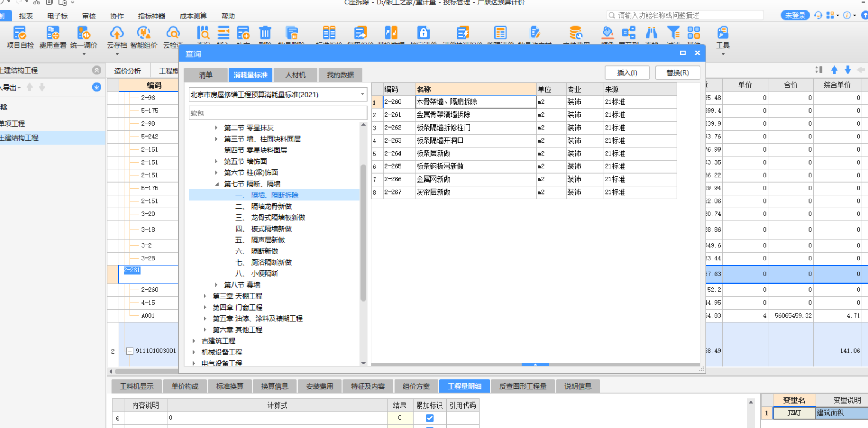
Task: Open the 单价构成 bottom tab
Action: pos(185,386)
